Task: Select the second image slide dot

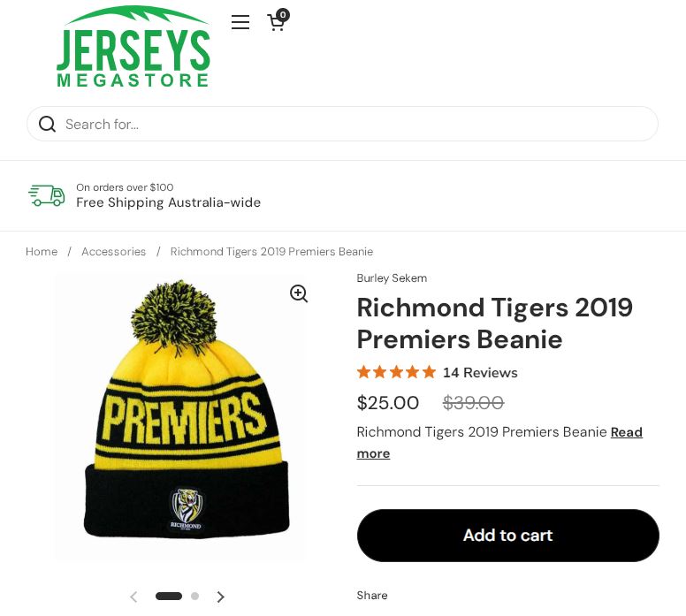Action: pos(194,597)
